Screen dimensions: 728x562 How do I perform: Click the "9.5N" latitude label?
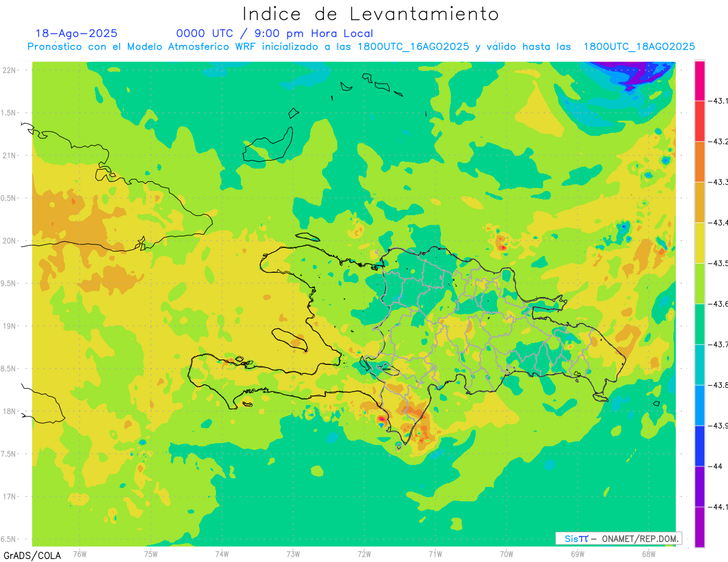(8, 283)
